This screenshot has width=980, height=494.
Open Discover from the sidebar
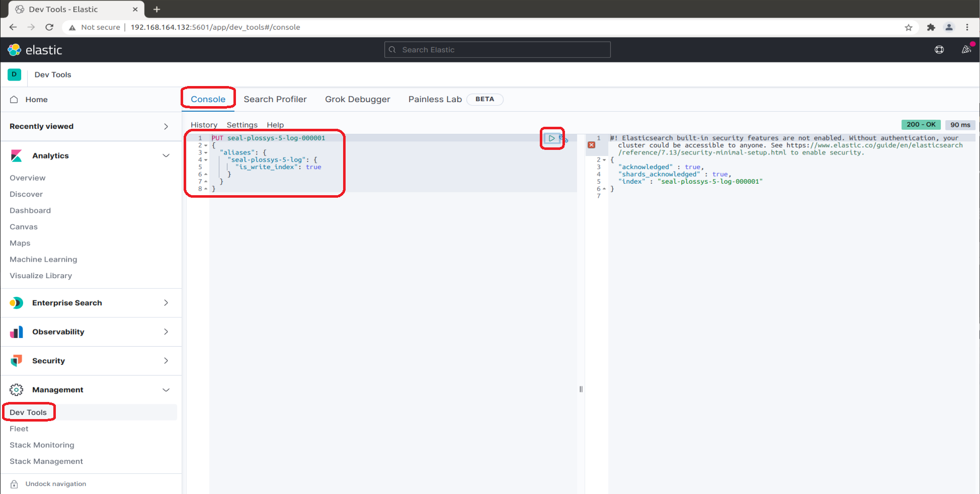pyautogui.click(x=26, y=194)
